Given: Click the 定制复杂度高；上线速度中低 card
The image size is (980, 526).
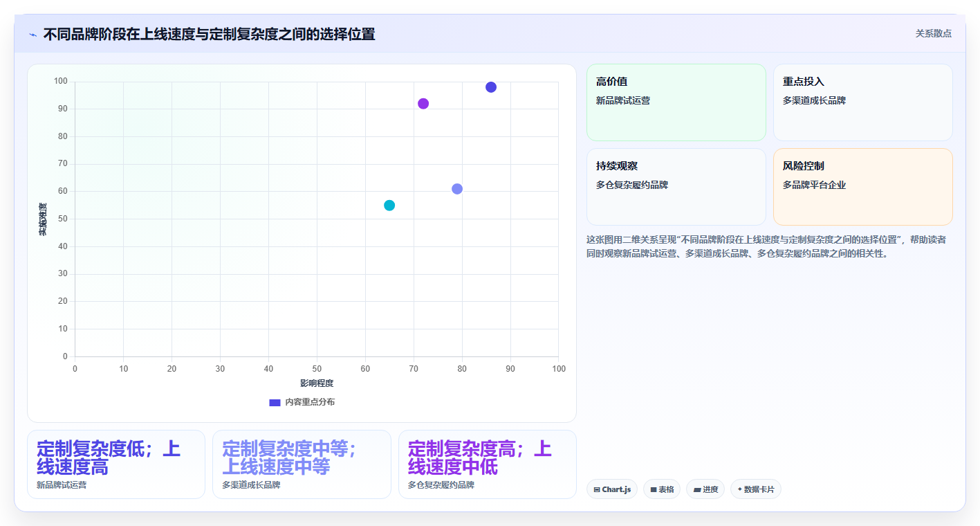Looking at the screenshot, I should coord(488,464).
